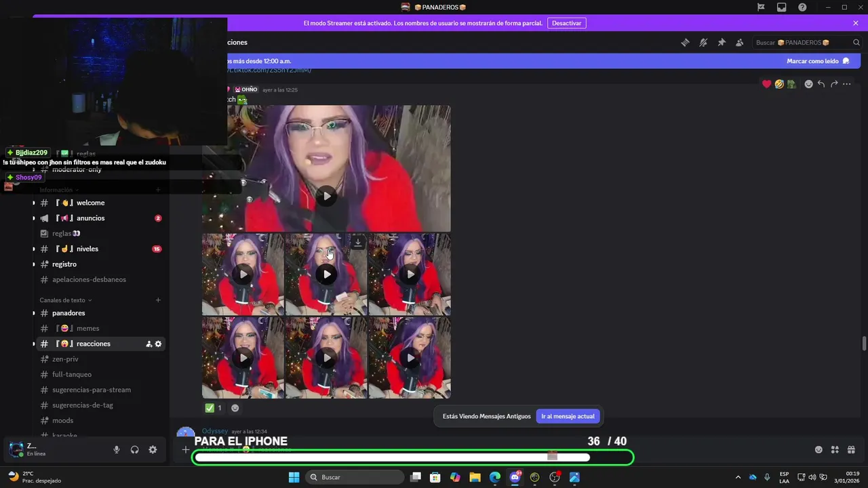The height and width of the screenshot is (488, 868).
Task: Expand the anuncios channel arrow
Action: point(34,218)
